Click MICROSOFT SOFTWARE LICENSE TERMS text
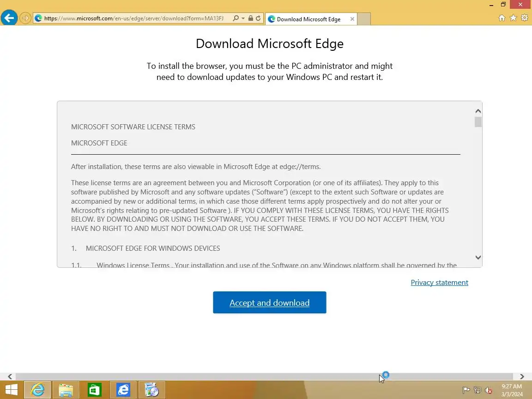This screenshot has width=532, height=399. [x=133, y=127]
